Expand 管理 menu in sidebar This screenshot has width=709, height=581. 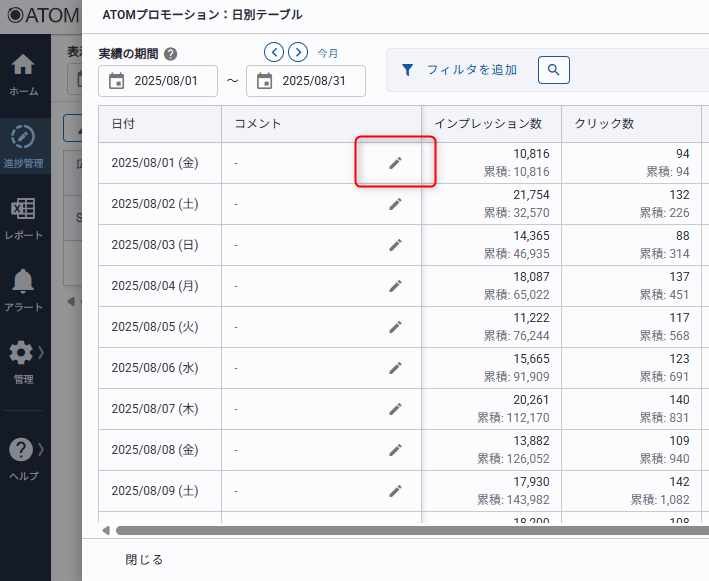coord(23,363)
